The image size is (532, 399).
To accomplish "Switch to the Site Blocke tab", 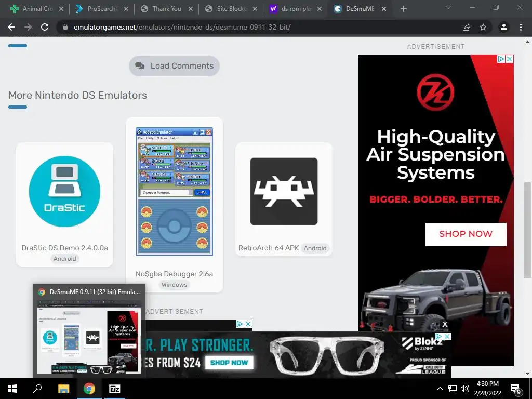I will click(x=231, y=9).
